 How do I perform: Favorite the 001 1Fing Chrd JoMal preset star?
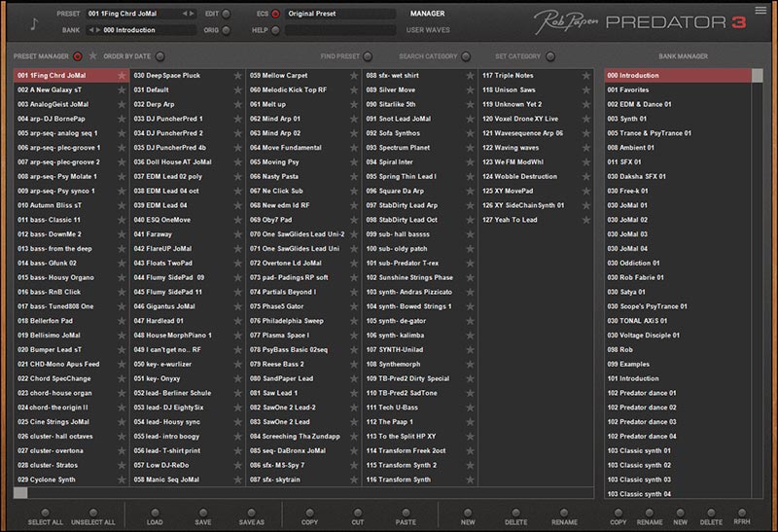click(122, 76)
